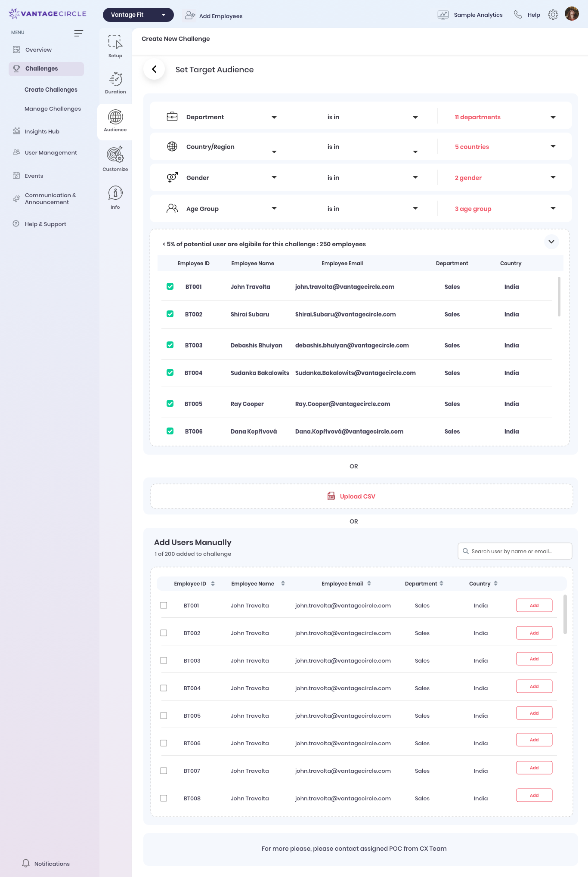Click the back arrow beside Set Target Audience
This screenshot has width=588, height=877.
(154, 69)
